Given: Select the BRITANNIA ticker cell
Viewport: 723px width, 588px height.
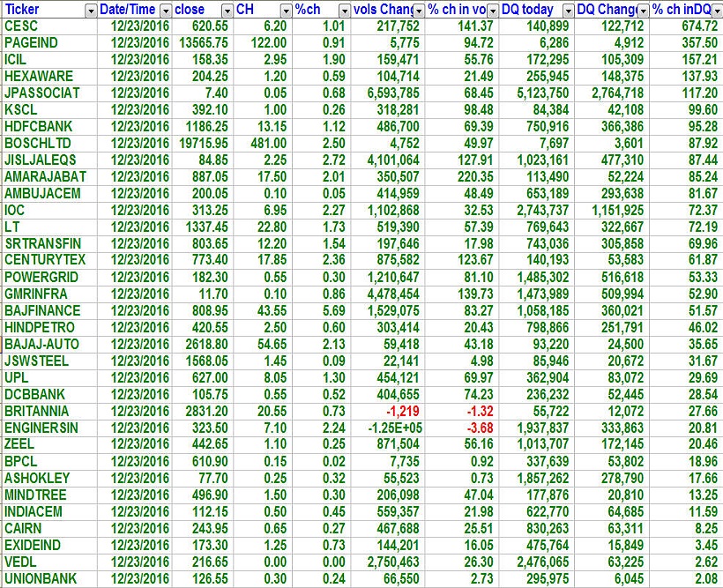Looking at the screenshot, I should [48, 411].
